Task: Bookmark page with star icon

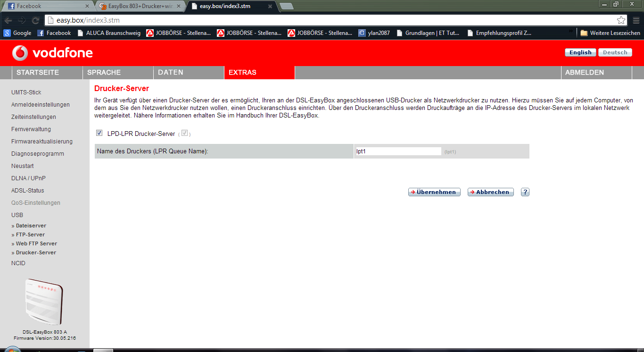Action: tap(621, 20)
